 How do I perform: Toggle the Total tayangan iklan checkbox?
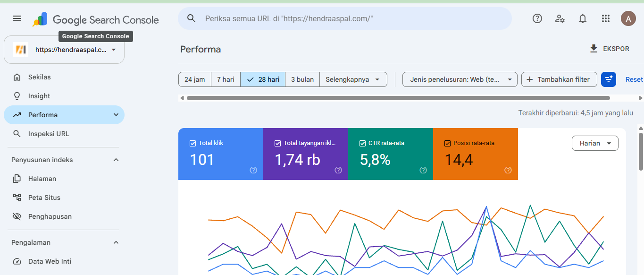[277, 143]
